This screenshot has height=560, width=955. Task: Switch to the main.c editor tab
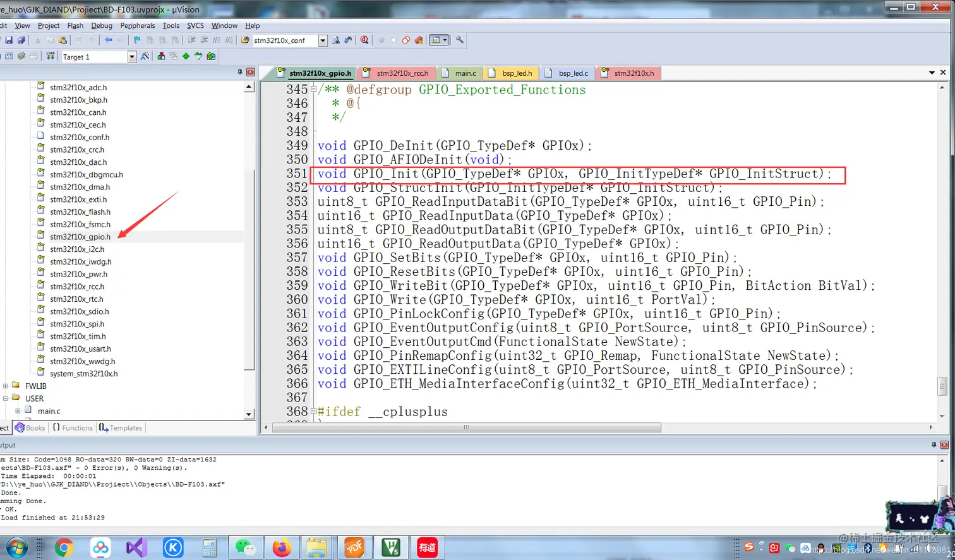click(x=459, y=73)
